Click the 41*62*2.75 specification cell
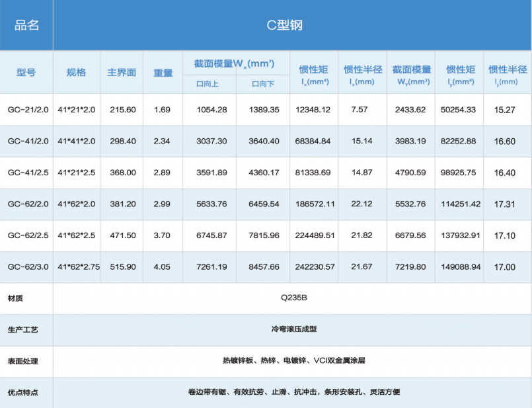 (78, 267)
